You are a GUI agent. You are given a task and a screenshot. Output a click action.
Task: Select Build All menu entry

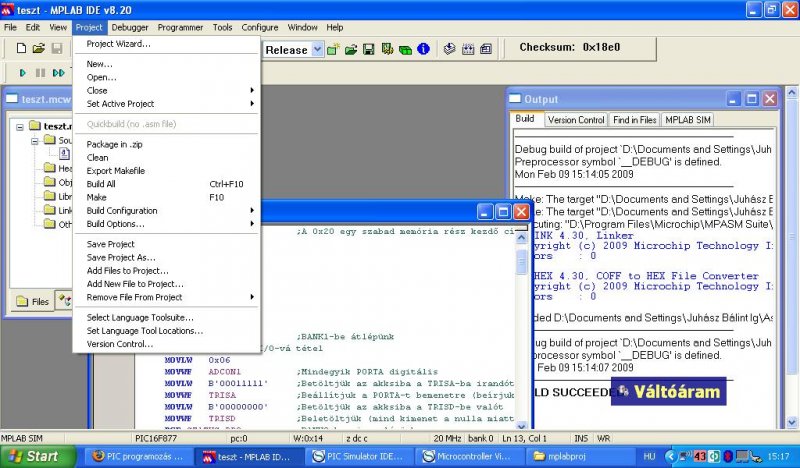point(166,184)
